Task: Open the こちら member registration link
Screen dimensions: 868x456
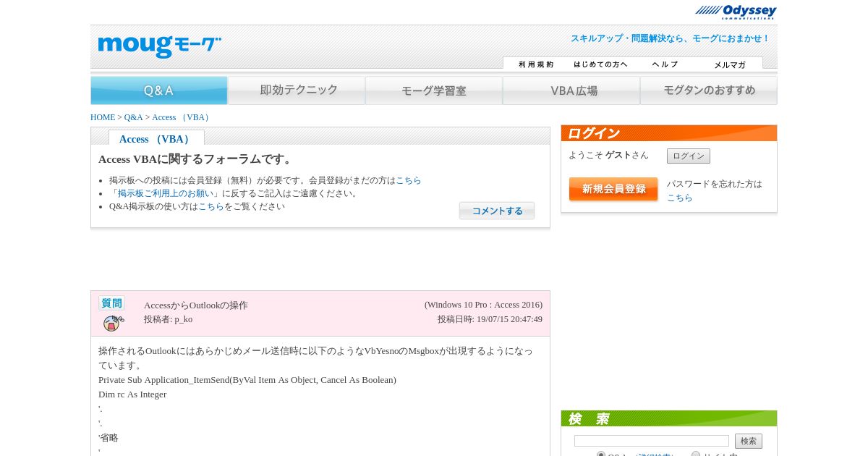Action: tap(409, 180)
